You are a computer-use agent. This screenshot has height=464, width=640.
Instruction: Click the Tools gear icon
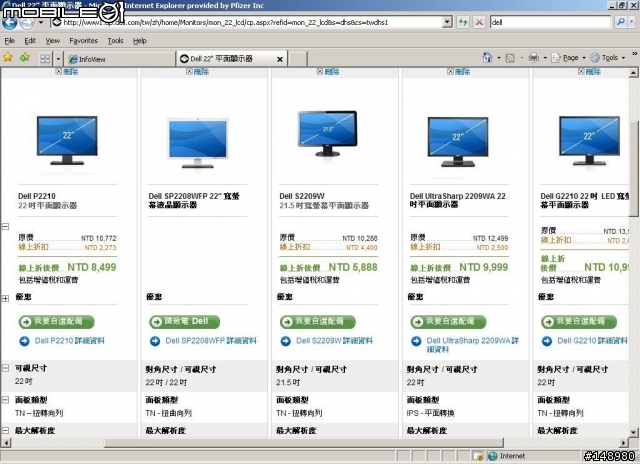click(595, 58)
